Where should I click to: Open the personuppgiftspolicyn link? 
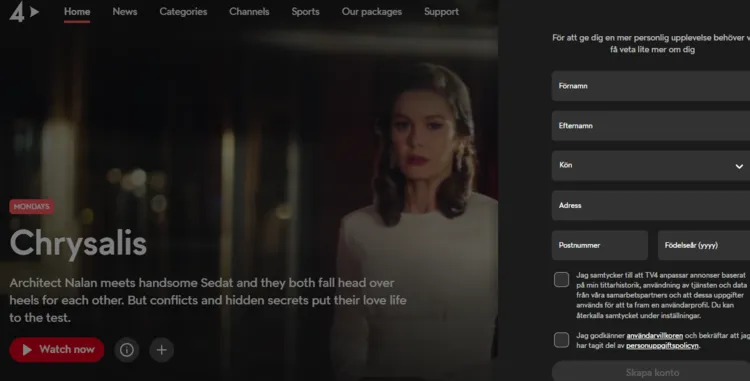(662, 346)
